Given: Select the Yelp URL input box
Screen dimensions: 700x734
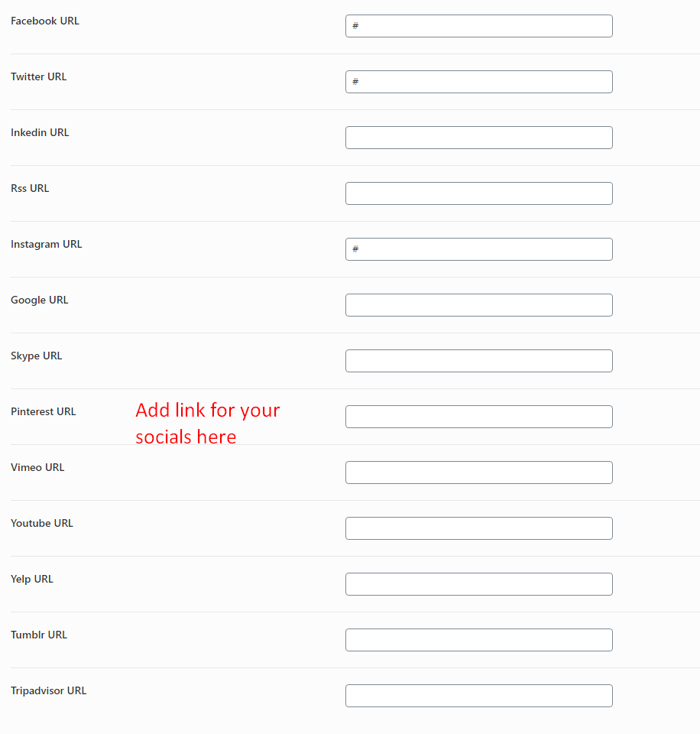Looking at the screenshot, I should point(478,584).
